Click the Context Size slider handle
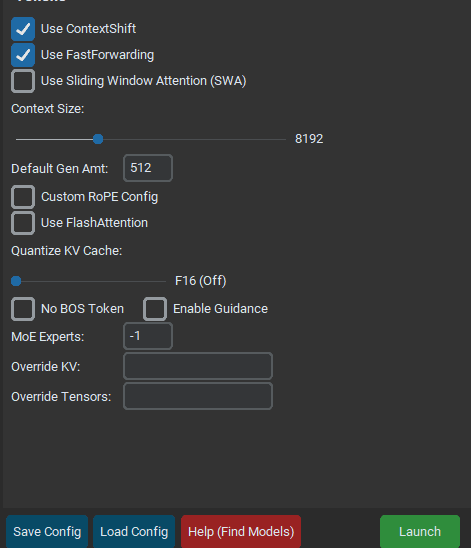 coord(98,139)
